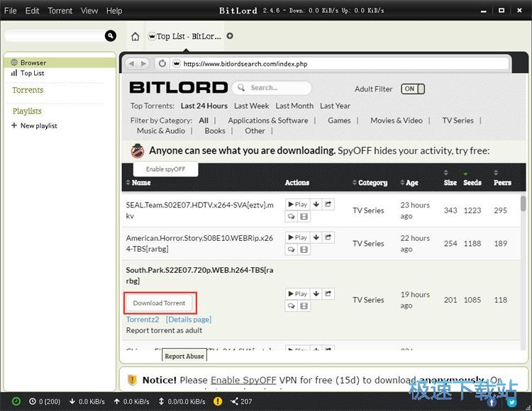The height and width of the screenshot is (411, 532).
Task: Open the Torrent menu
Action: click(60, 11)
